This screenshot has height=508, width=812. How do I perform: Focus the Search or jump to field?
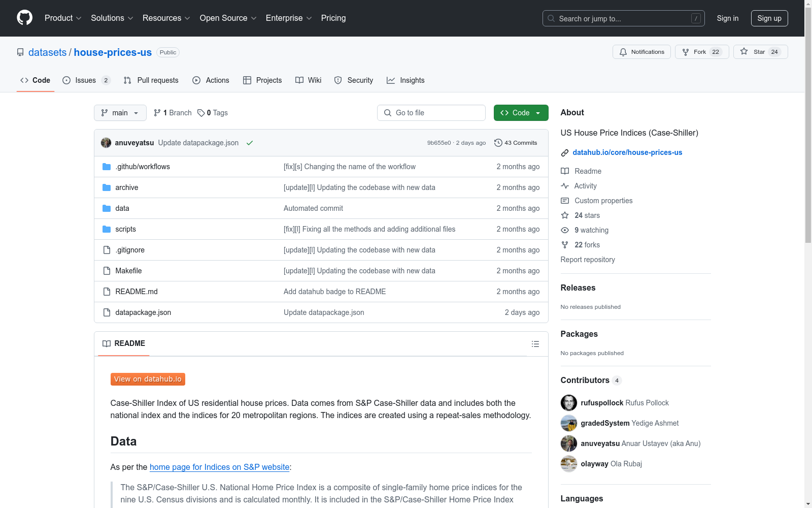[x=624, y=18]
